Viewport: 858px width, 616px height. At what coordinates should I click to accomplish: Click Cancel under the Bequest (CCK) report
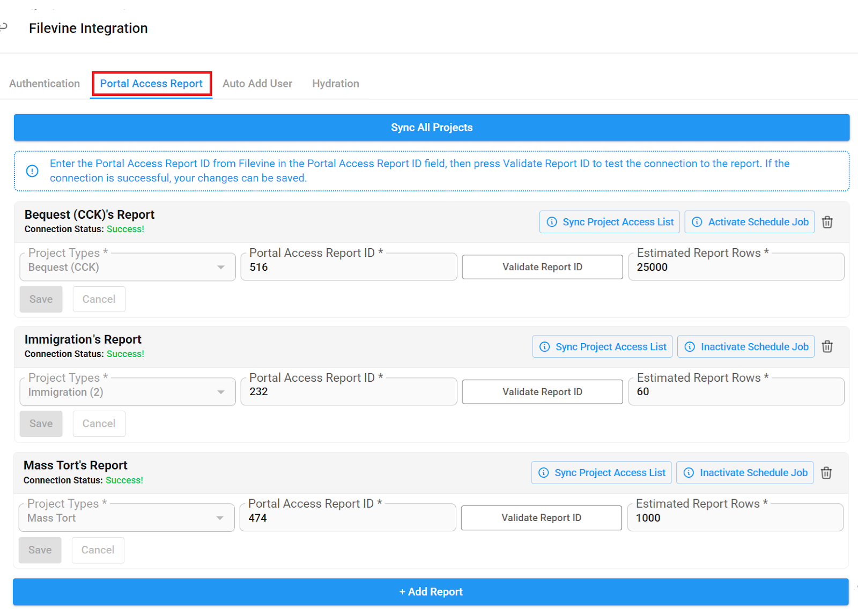(99, 299)
